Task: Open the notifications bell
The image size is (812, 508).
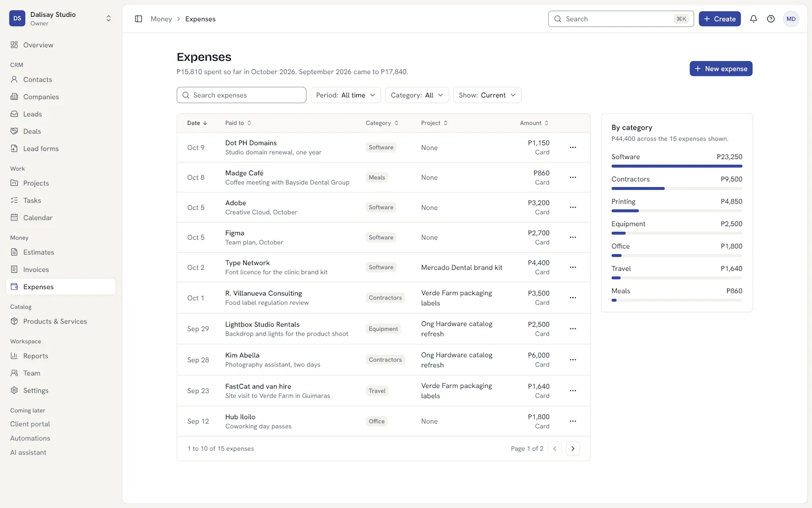Action: coord(754,19)
